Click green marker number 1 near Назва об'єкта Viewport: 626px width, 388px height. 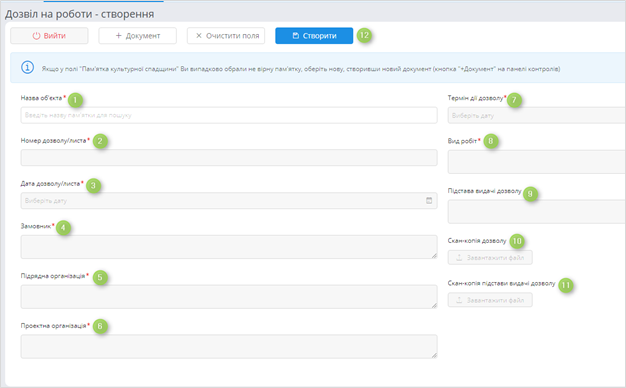(75, 100)
